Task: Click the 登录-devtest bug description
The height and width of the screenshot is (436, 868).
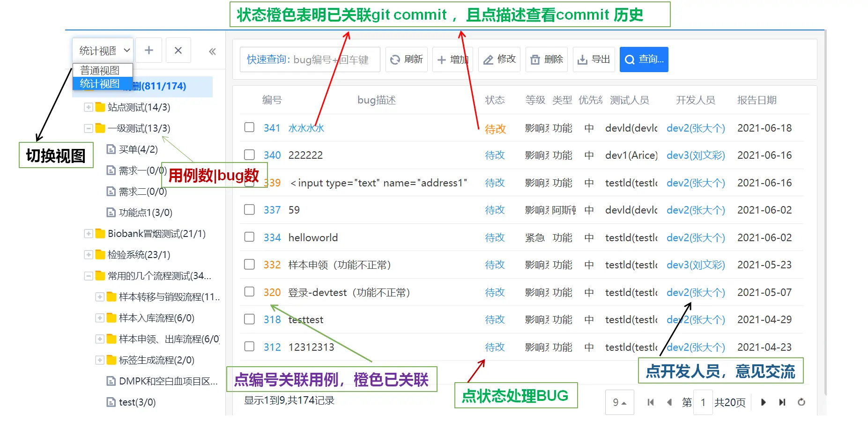Action: [x=349, y=292]
